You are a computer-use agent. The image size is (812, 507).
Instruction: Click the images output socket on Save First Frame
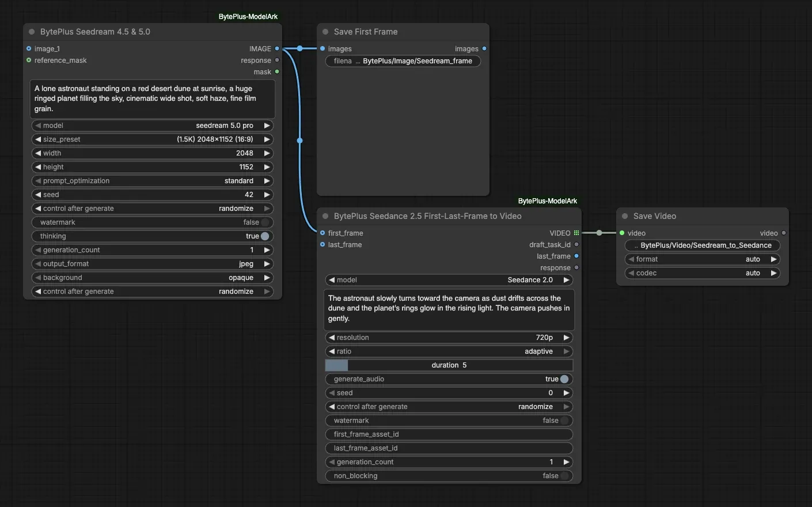tap(484, 49)
